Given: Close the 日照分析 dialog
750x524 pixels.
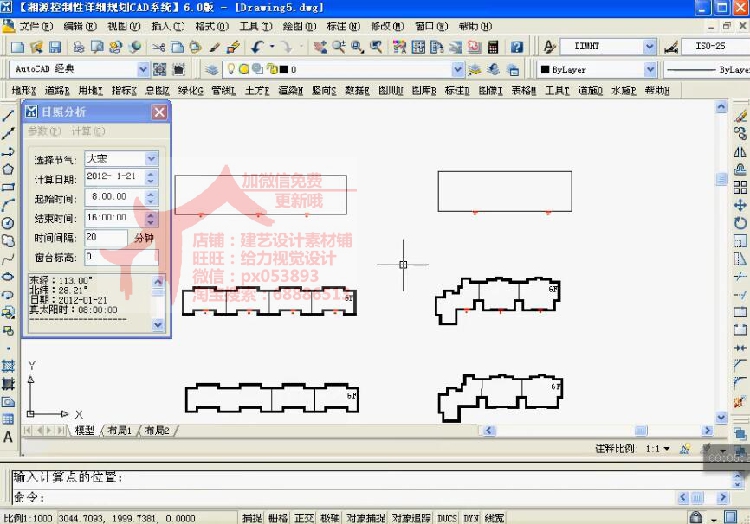Looking at the screenshot, I should [159, 112].
